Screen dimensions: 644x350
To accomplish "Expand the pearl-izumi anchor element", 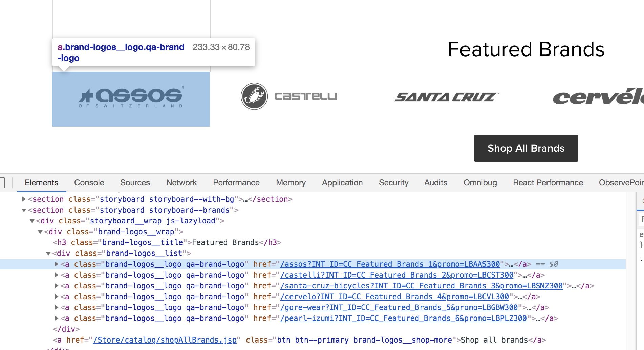I will click(x=57, y=318).
